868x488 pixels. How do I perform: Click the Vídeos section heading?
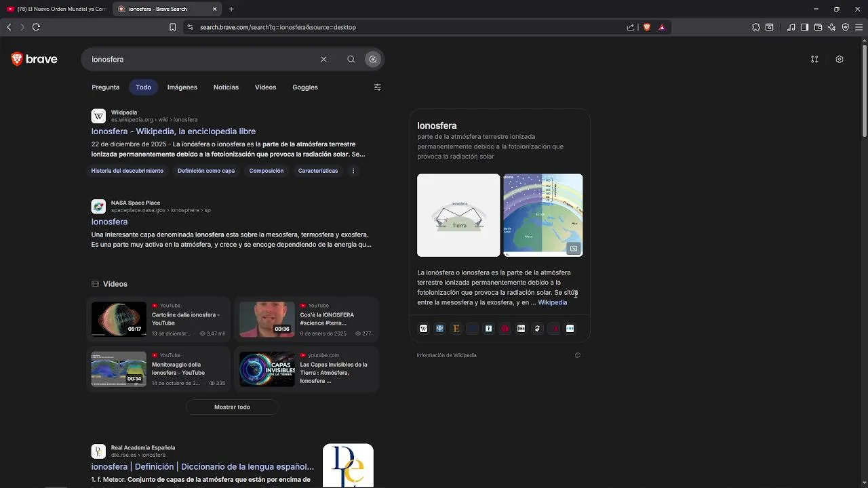click(x=115, y=284)
